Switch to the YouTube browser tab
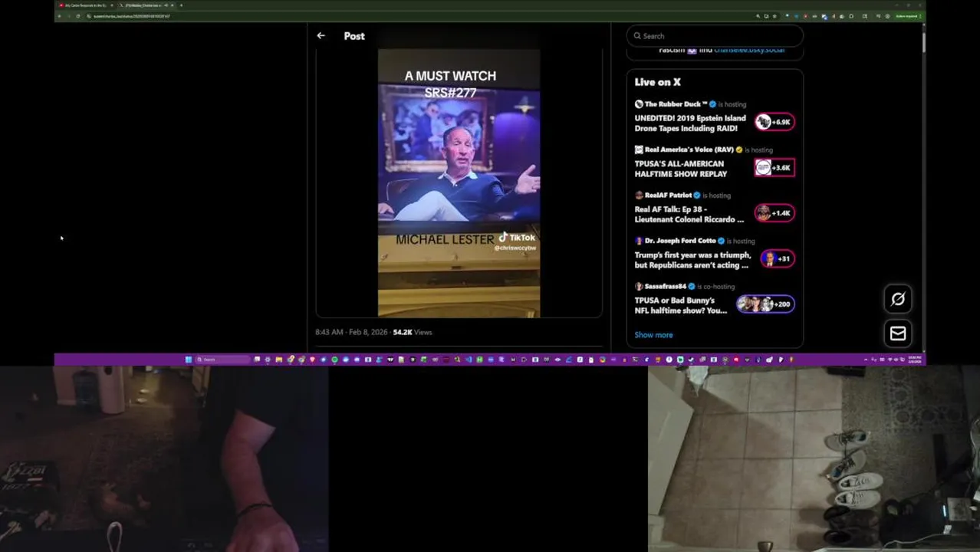 click(x=85, y=5)
